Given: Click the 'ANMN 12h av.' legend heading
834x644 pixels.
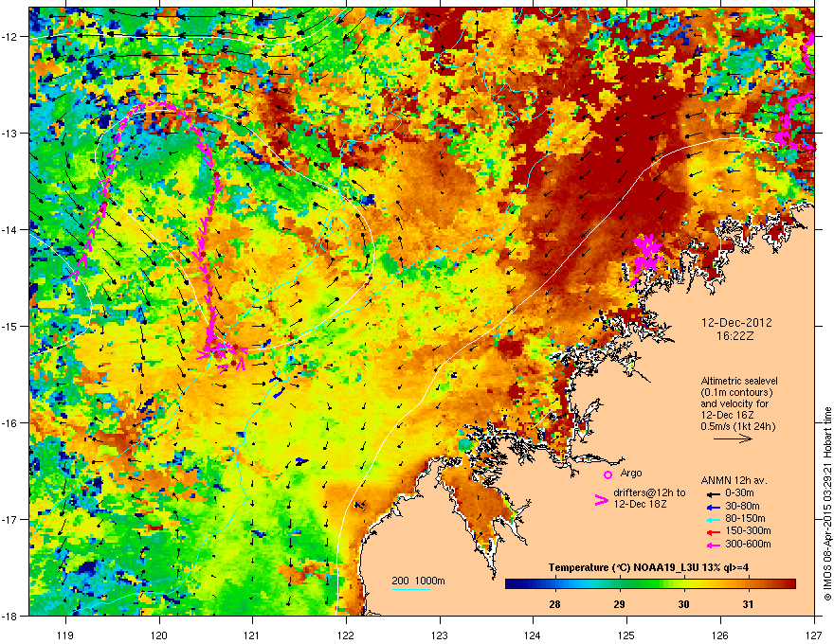Looking at the screenshot, I should pos(734,480).
